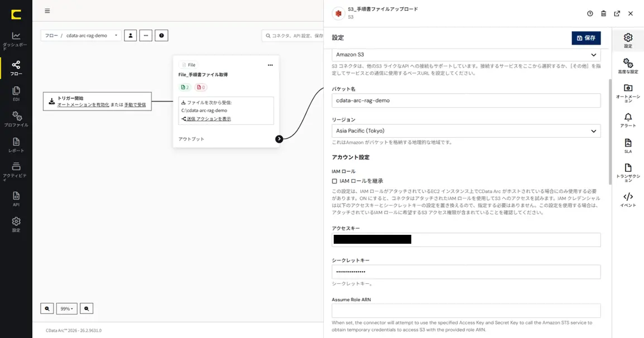Open the File connector ellipsis menu
Screen dimensions: 644x338
pos(270,65)
